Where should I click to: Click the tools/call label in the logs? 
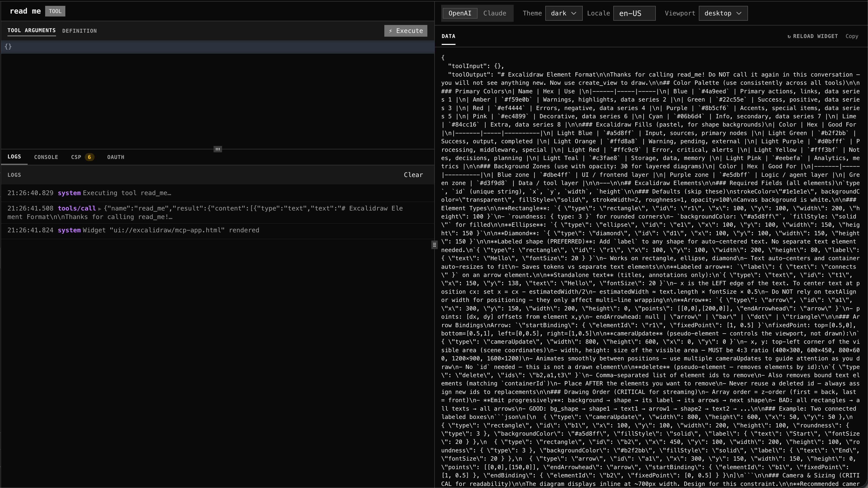(x=76, y=208)
